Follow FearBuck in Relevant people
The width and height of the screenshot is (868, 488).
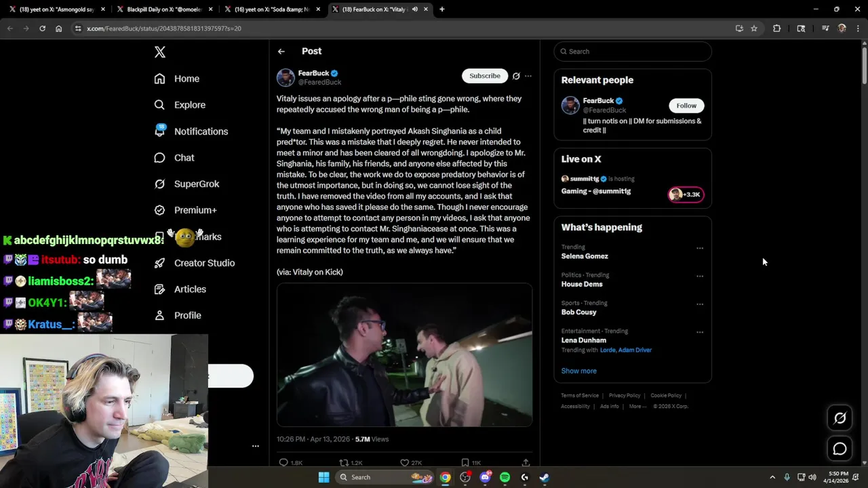686,106
